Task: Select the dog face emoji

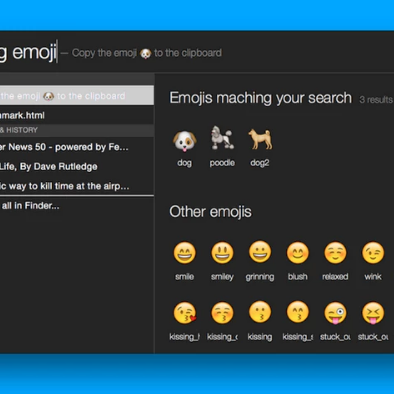Action: [x=184, y=141]
